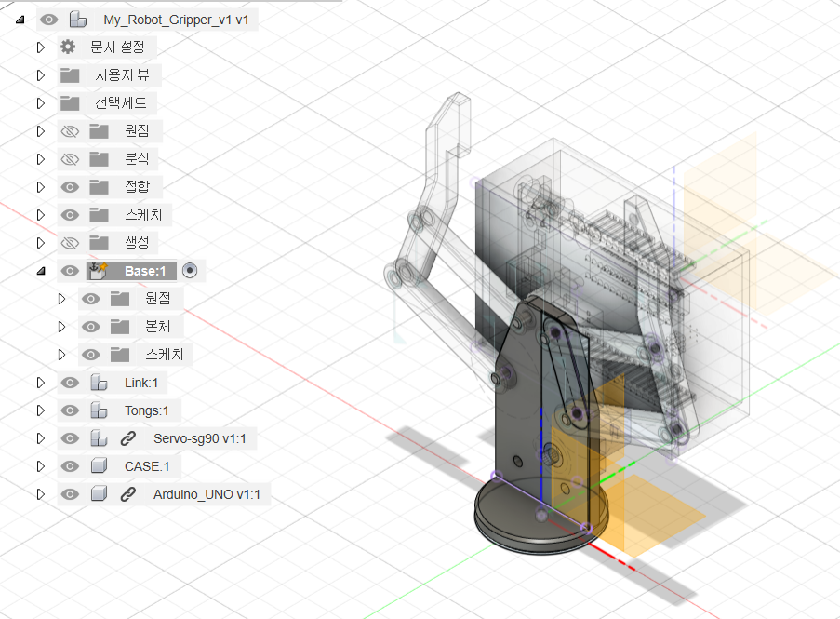Screen dimensions: 840x619
Task: Click the Servo-sg90 external link chain icon
Action: click(x=127, y=437)
